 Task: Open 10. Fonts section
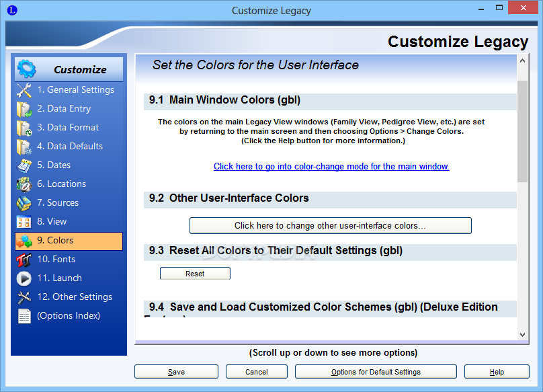point(69,260)
